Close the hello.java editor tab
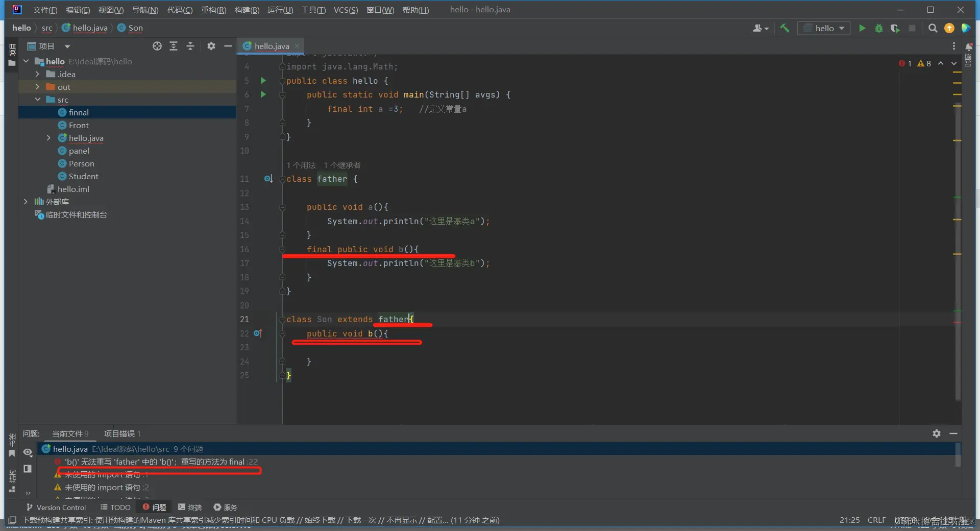Image resolution: width=980 pixels, height=531 pixels. tap(297, 46)
